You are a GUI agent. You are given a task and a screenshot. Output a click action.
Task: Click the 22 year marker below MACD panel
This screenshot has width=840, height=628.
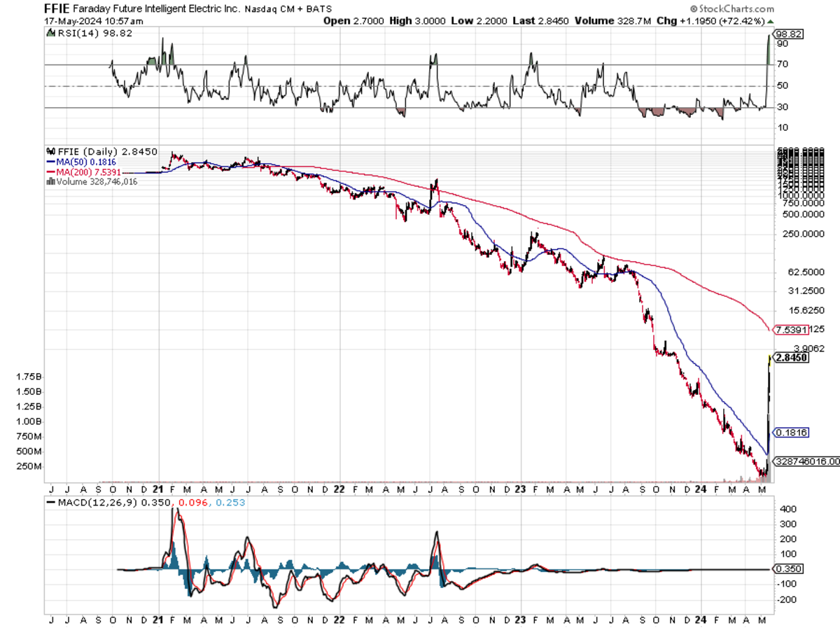point(339,619)
